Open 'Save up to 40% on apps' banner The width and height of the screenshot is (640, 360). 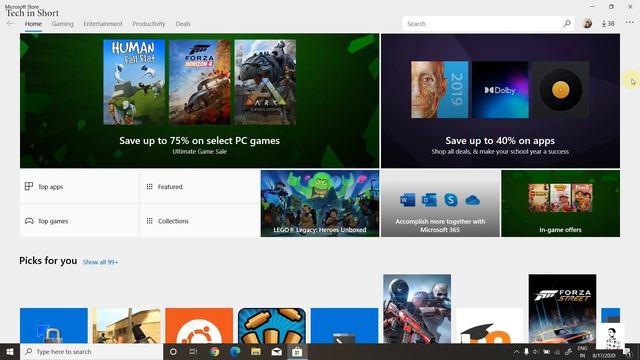point(500,101)
